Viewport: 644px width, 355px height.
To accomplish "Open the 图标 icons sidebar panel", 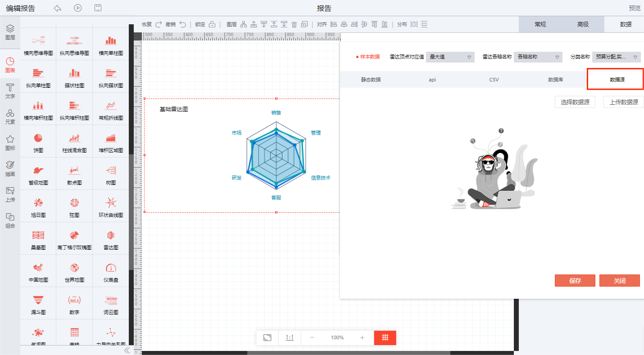I will (x=10, y=143).
